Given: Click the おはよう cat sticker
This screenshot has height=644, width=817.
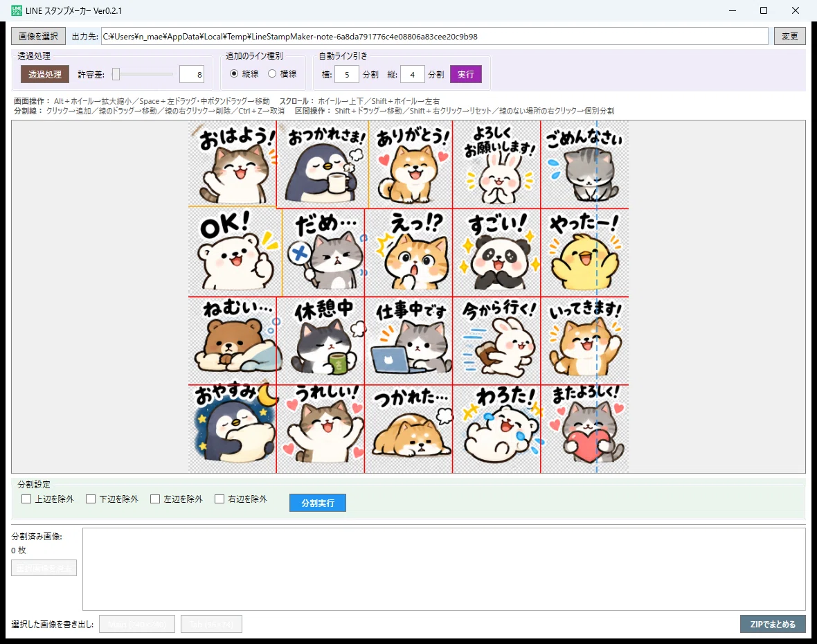Looking at the screenshot, I should tap(233, 165).
